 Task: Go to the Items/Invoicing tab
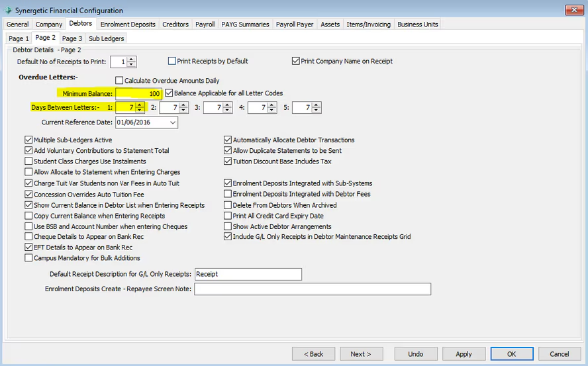pyautogui.click(x=368, y=24)
